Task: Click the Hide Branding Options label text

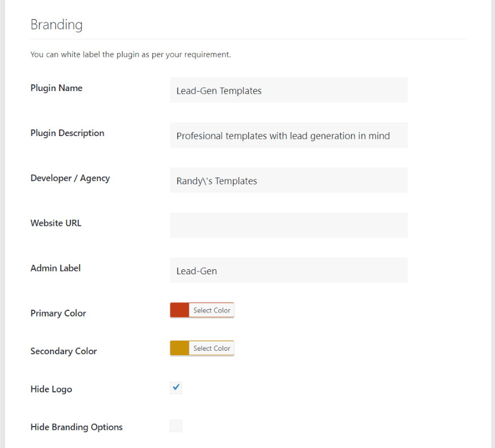Action: (76, 427)
